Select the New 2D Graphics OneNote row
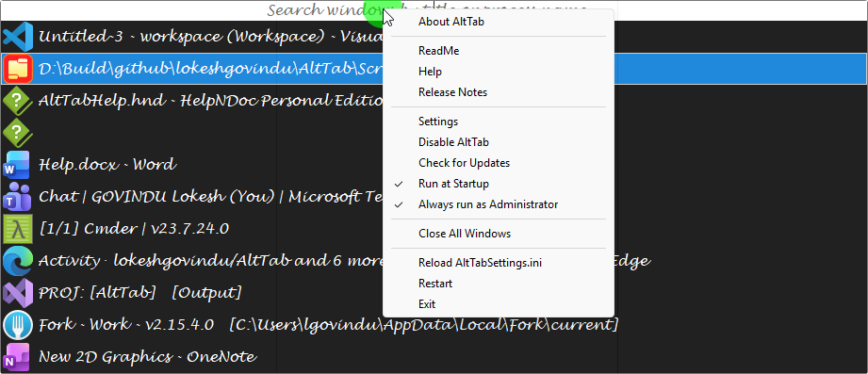 point(434,356)
